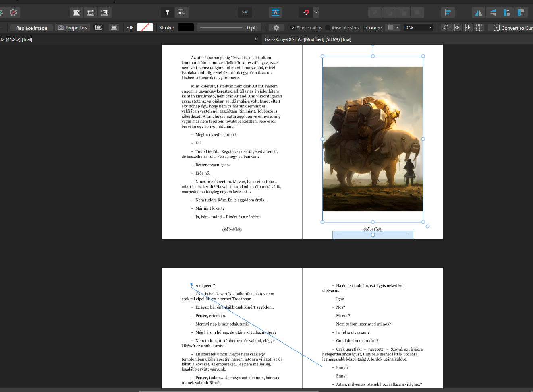The height and width of the screenshot is (392, 533).
Task: Rotate clockwise using the last toolbar icon
Action: click(x=521, y=12)
